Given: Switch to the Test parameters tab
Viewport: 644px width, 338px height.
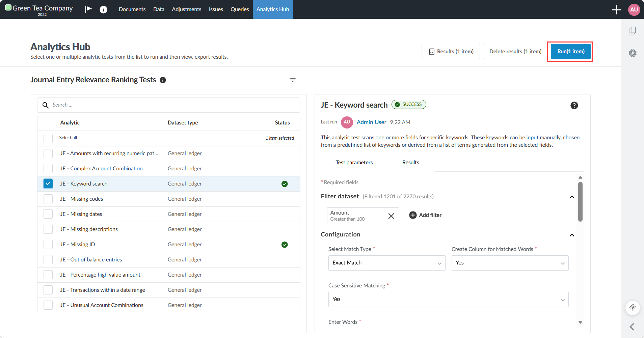Looking at the screenshot, I should tap(354, 163).
